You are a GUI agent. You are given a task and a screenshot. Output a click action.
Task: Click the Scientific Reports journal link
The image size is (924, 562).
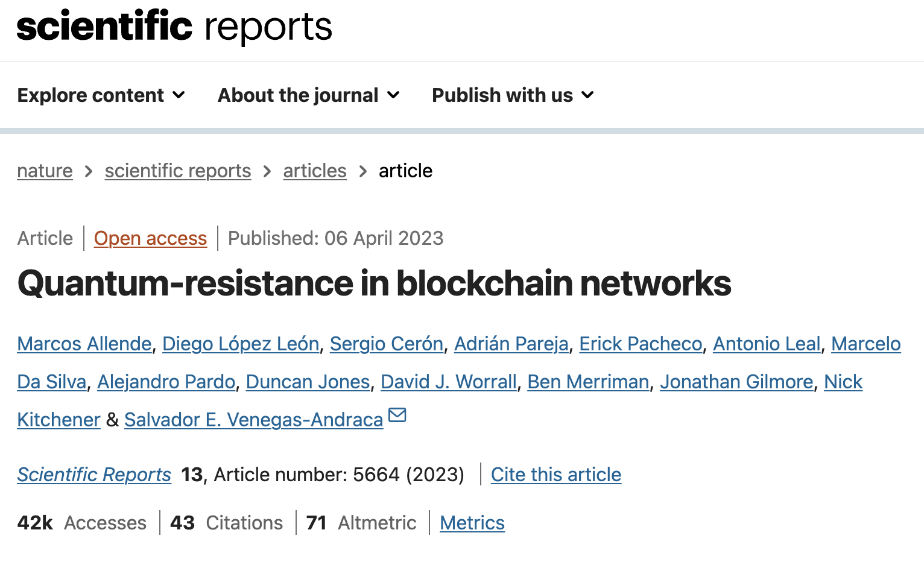click(94, 475)
